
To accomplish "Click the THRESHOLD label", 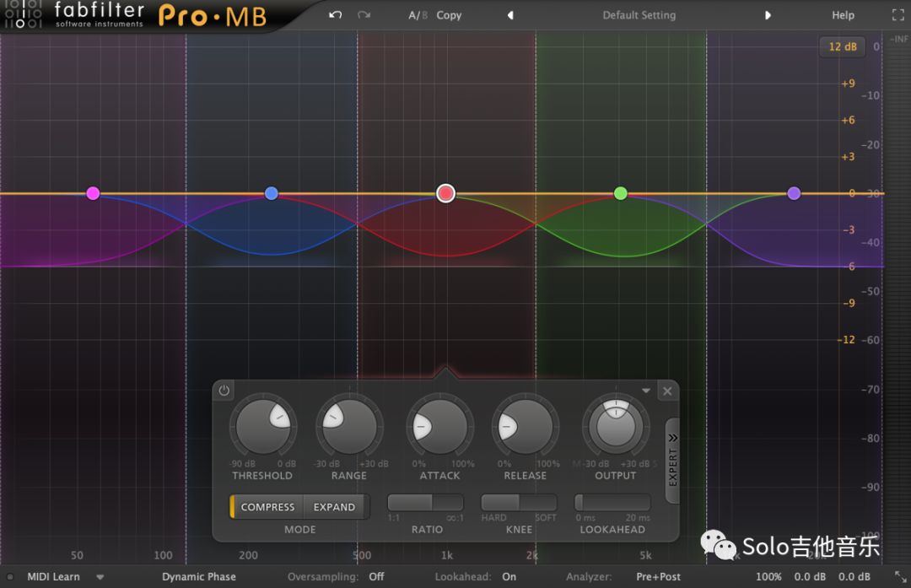I will click(x=262, y=476).
